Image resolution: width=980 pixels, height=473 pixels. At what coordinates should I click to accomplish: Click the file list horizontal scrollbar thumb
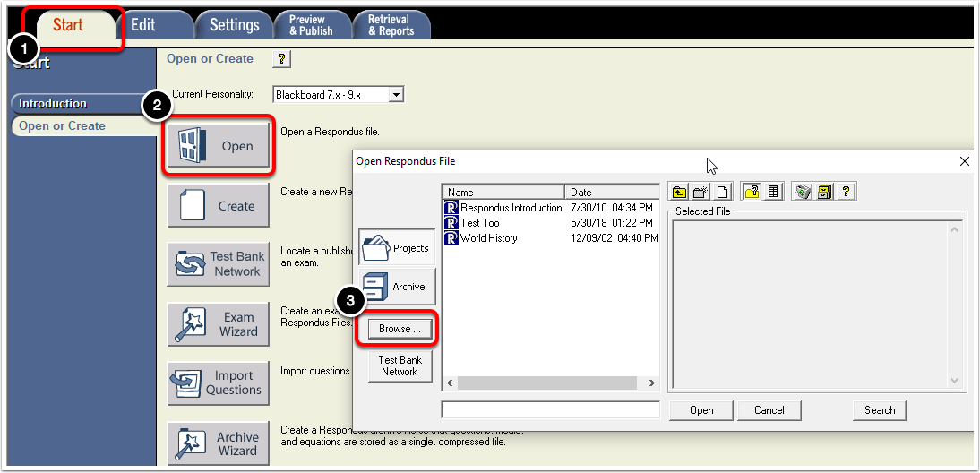tap(546, 383)
